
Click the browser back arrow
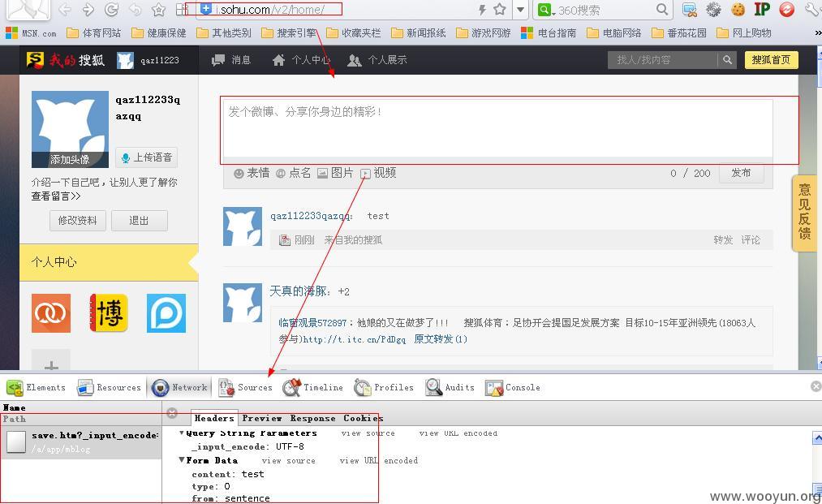(x=65, y=9)
